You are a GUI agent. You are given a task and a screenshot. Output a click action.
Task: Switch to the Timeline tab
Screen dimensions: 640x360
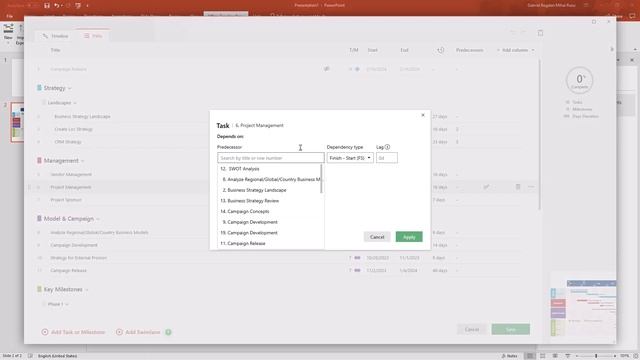(x=55, y=36)
